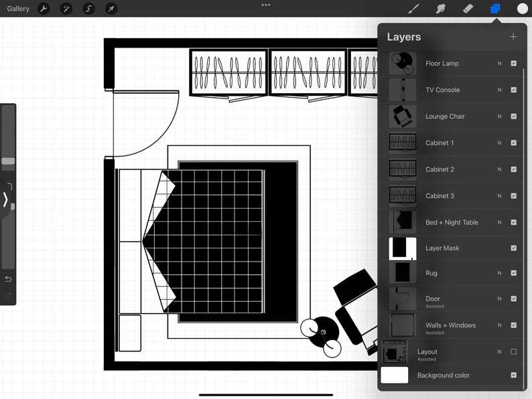Close the Layers panel via layers icon
Screen dimensions: 532x399
[x=495, y=9]
